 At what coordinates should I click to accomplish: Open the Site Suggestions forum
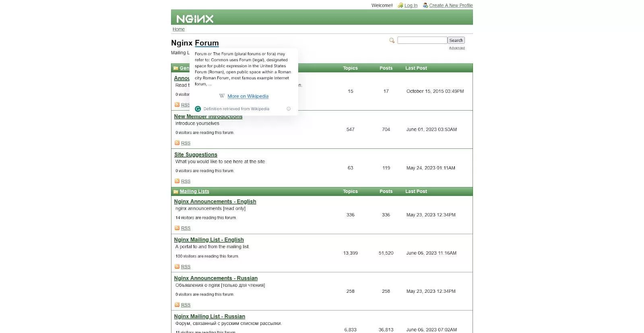coord(196,154)
